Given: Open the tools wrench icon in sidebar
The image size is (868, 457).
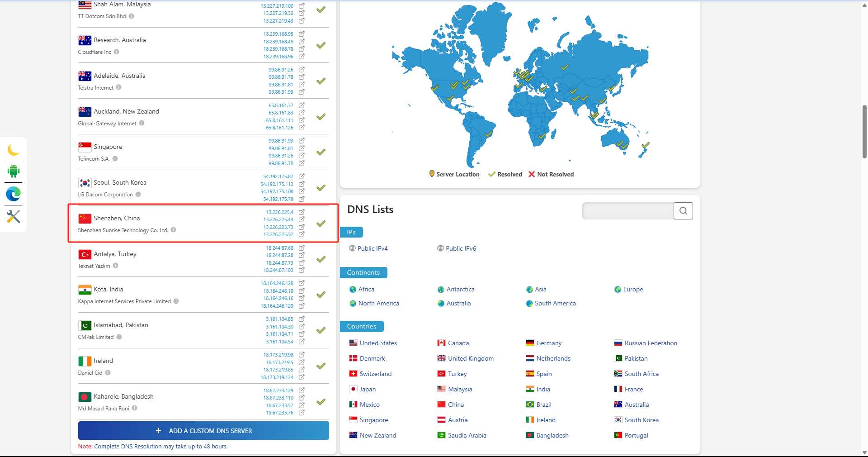Looking at the screenshot, I should [x=14, y=216].
